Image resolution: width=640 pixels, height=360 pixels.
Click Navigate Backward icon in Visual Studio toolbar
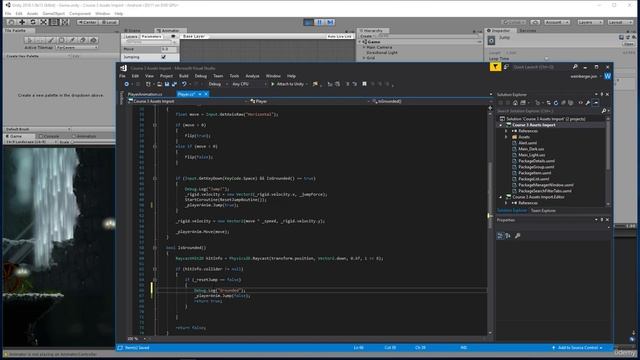click(x=127, y=84)
